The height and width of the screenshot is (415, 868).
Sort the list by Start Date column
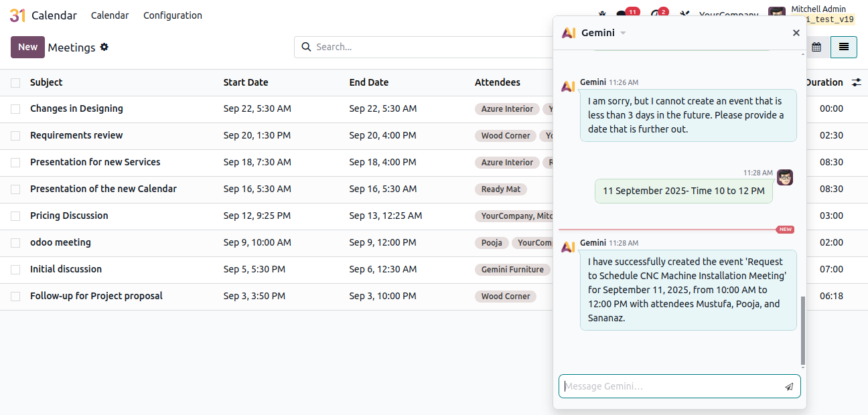pos(245,82)
